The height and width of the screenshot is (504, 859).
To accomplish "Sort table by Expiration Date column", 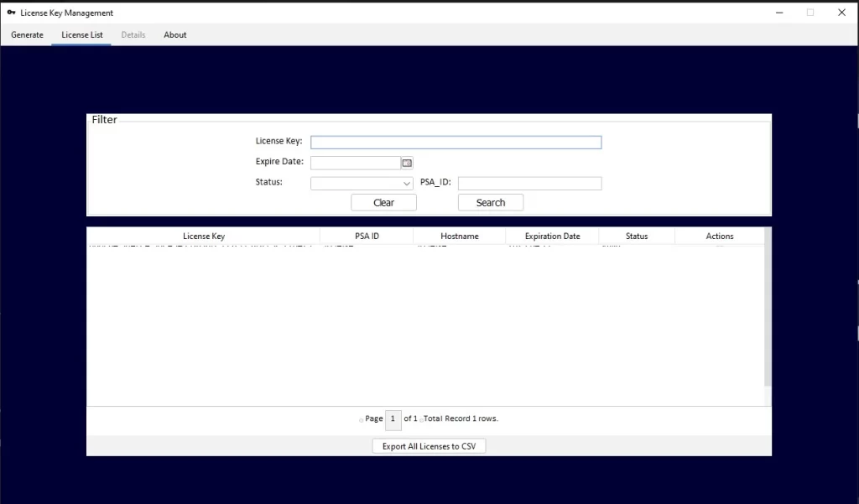I will click(552, 236).
